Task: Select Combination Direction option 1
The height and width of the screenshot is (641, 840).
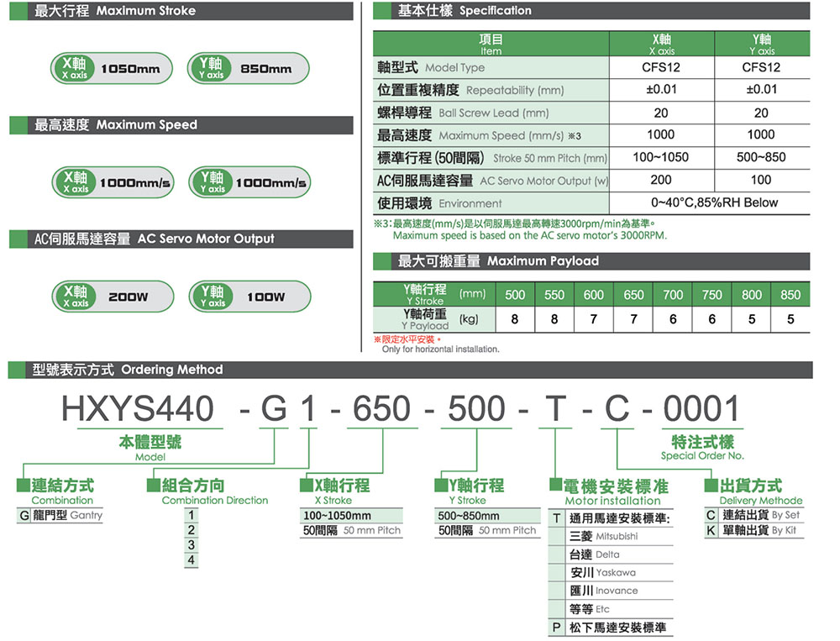Action: point(192,516)
